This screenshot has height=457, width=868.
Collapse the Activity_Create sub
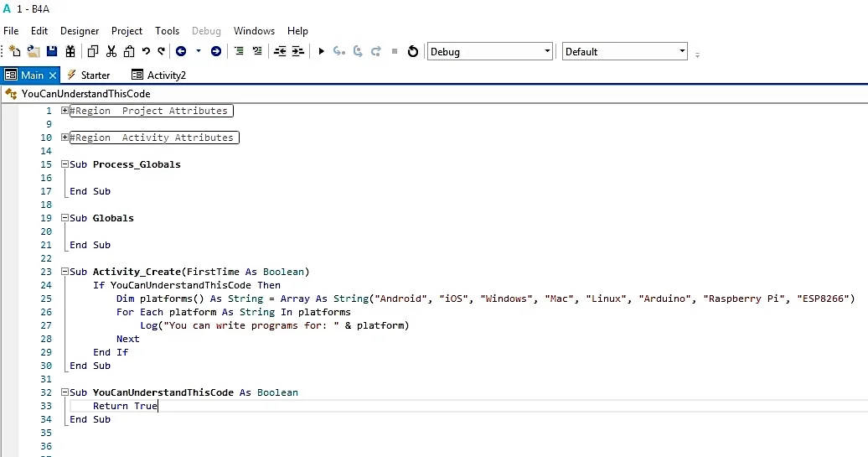pyautogui.click(x=65, y=272)
